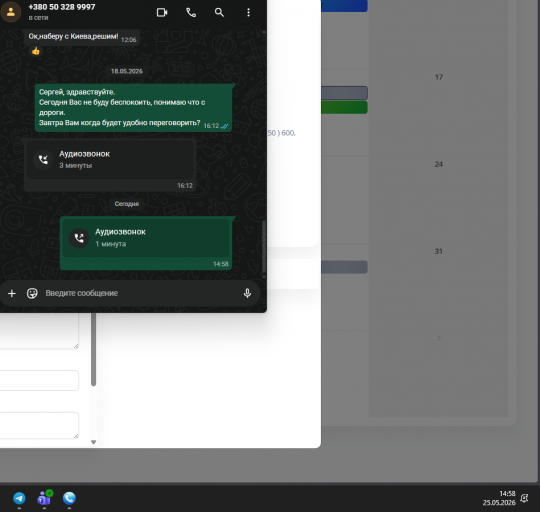Click the 'в сети' online status text
Viewport: 540px width, 512px height.
38,18
